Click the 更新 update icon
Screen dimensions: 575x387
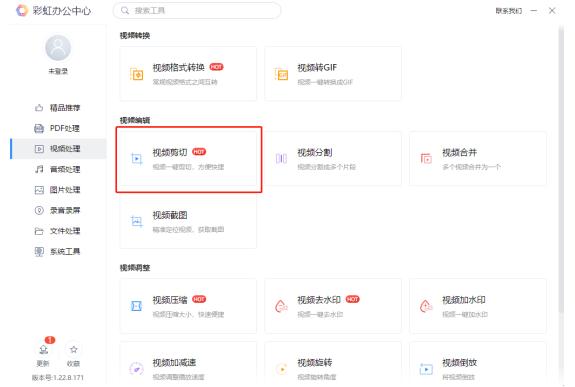pyautogui.click(x=43, y=350)
